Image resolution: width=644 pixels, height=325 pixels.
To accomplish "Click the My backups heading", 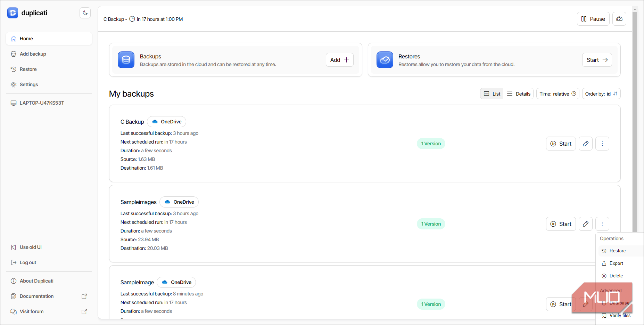I will click(x=131, y=94).
